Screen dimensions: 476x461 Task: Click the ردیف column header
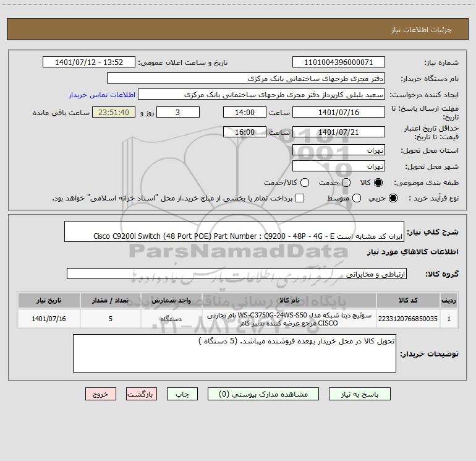click(x=449, y=301)
